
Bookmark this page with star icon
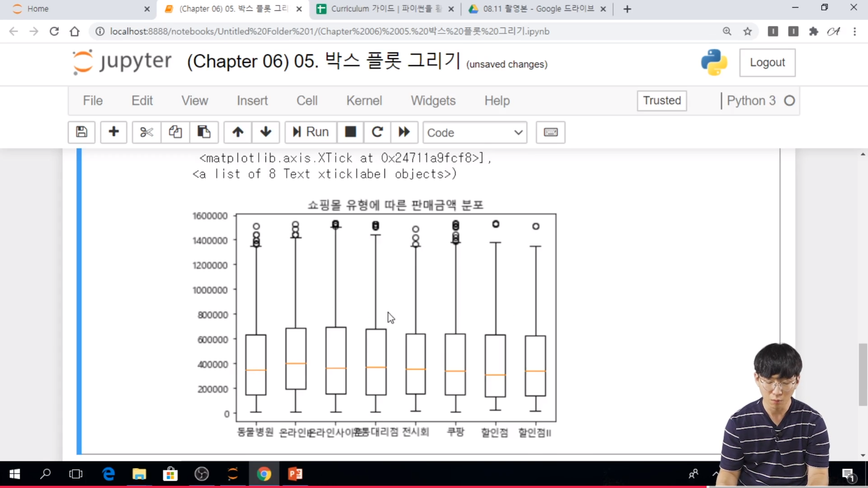tap(748, 31)
